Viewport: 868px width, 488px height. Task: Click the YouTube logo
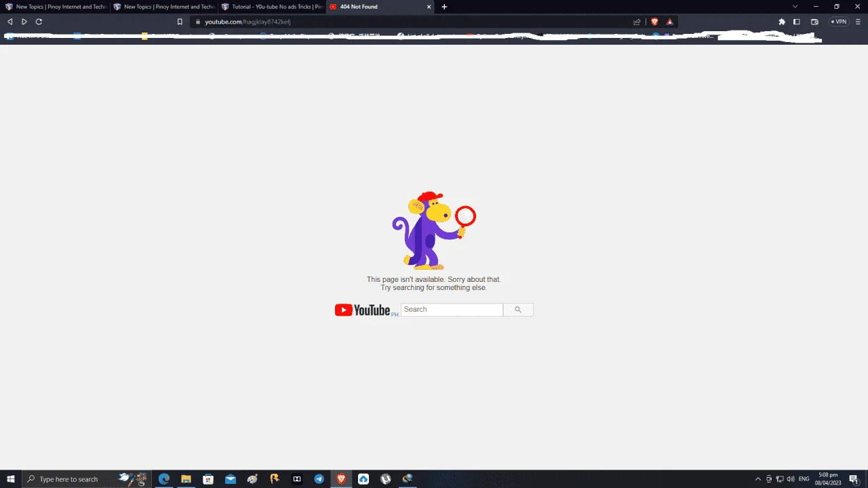coord(363,310)
